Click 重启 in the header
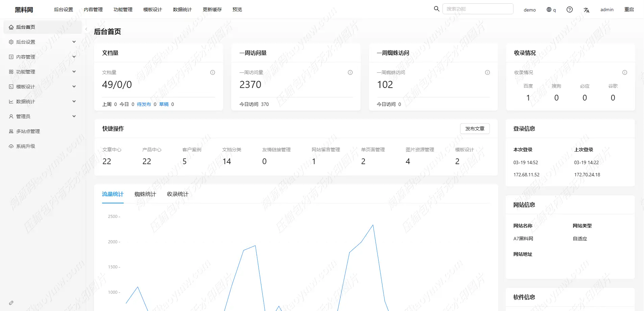 (x=629, y=9)
